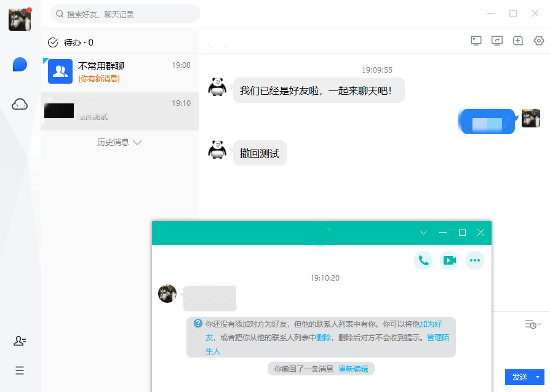Viewport: 550px width, 392px height.
Task: Click the 发送 send button
Action: click(x=519, y=377)
